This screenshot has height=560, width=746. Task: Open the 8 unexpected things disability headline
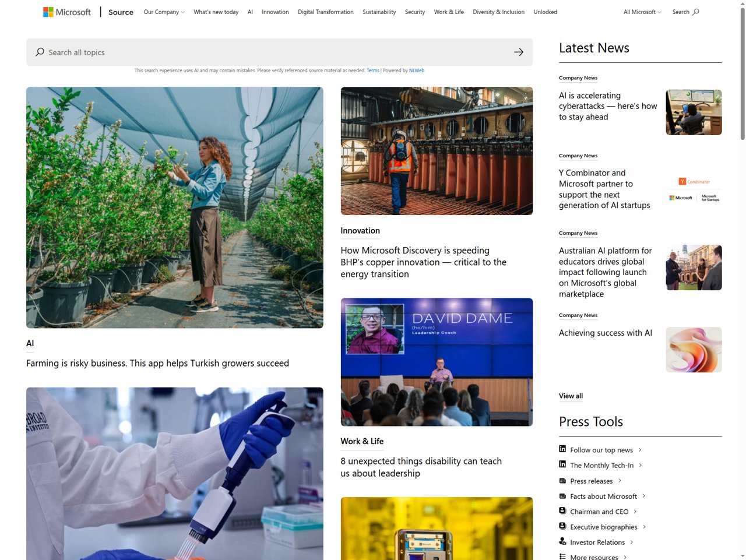pos(421,467)
